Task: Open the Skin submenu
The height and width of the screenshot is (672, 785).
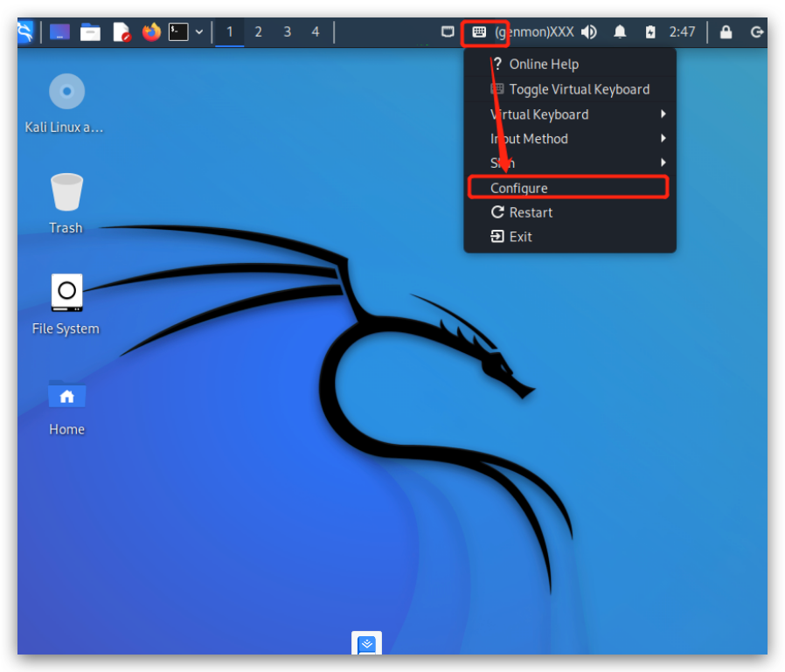Action: tap(570, 163)
